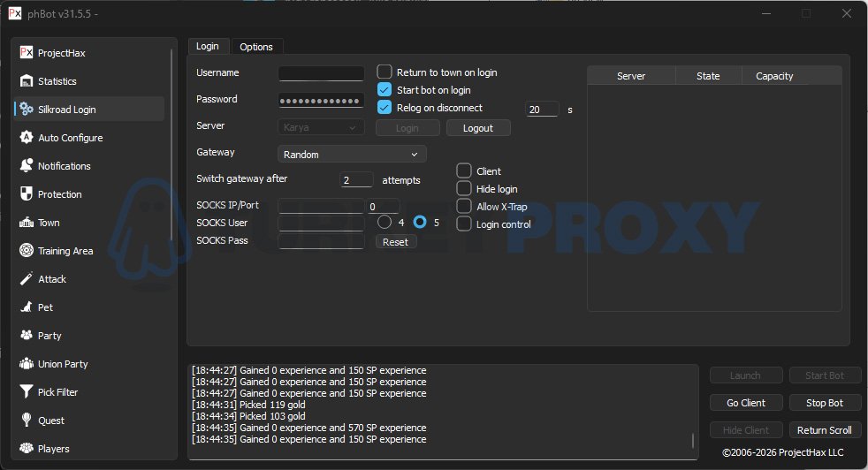The width and height of the screenshot is (868, 470).
Task: Click the Server column header
Action: (x=631, y=76)
